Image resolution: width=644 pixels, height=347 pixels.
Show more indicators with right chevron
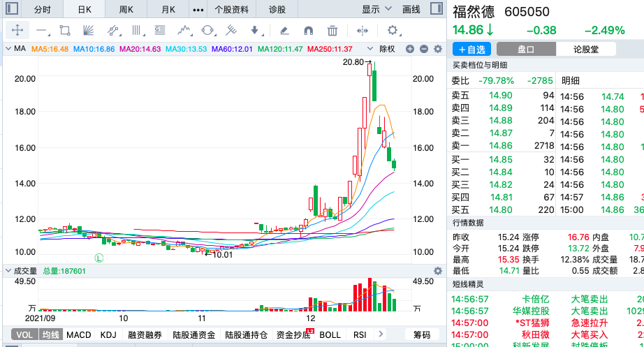tap(381, 334)
